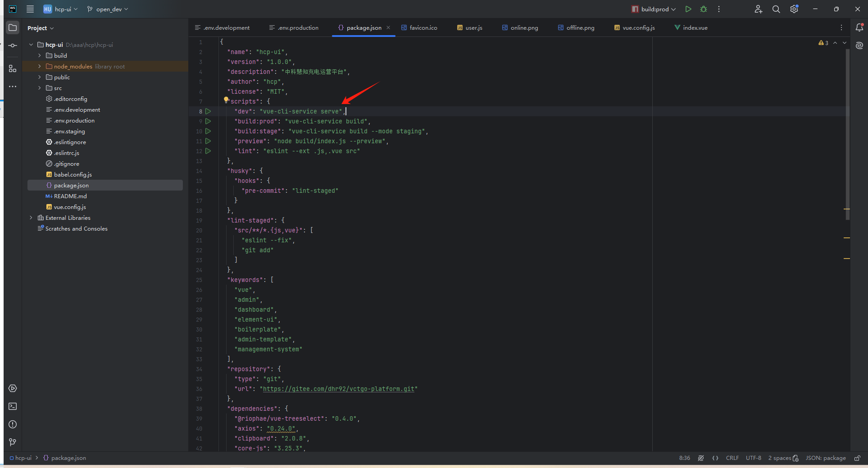Click the intention lightbulb near scripts

[226, 100]
